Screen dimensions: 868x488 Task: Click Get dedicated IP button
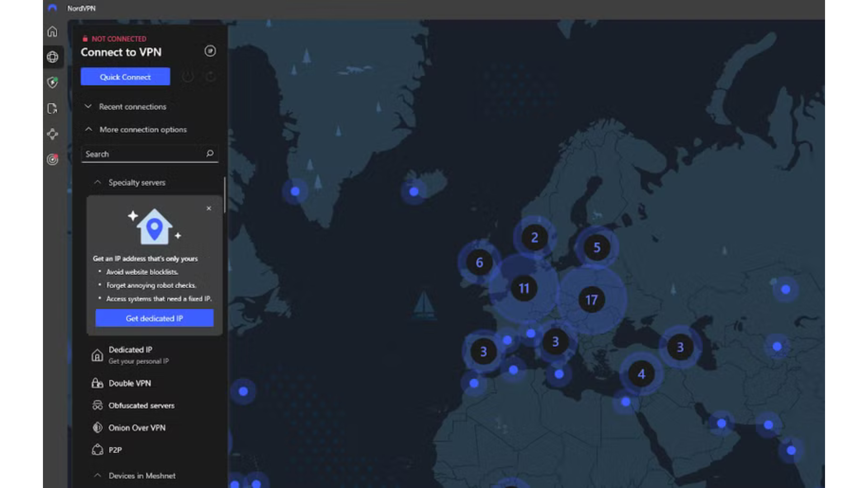click(x=154, y=318)
